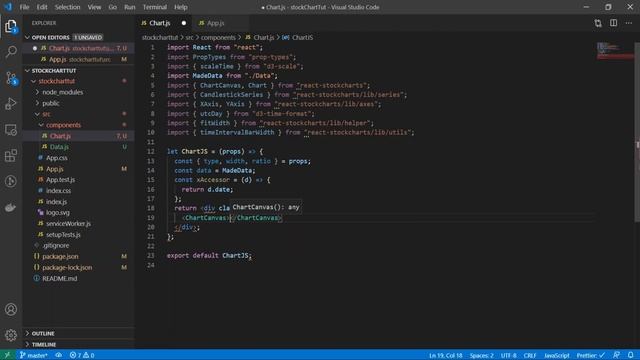The width and height of the screenshot is (640, 360).
Task: Collapse the src folder
Action: (x=38, y=114)
